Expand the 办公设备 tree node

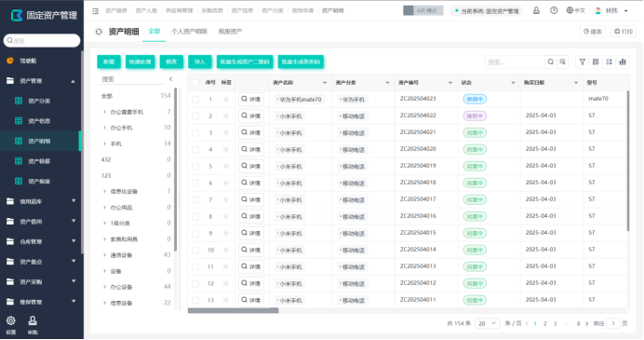[x=104, y=287]
